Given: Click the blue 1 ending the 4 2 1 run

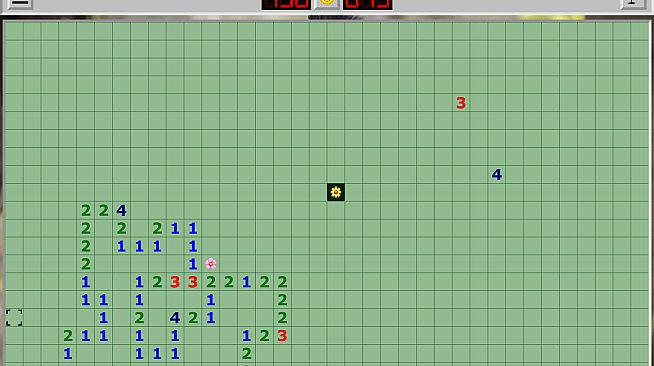Looking at the screenshot, I should coord(211,318).
